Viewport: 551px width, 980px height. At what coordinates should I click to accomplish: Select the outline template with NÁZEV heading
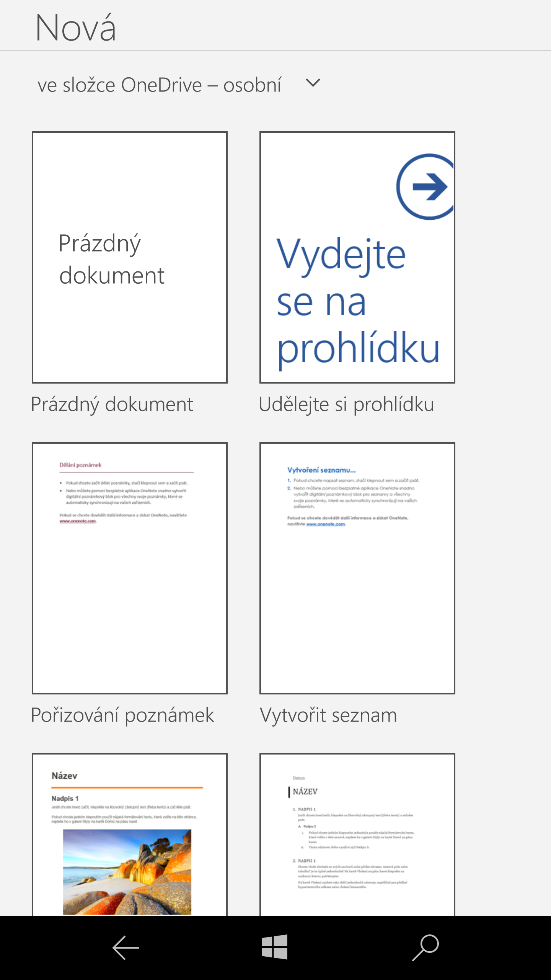pyautogui.click(x=357, y=835)
